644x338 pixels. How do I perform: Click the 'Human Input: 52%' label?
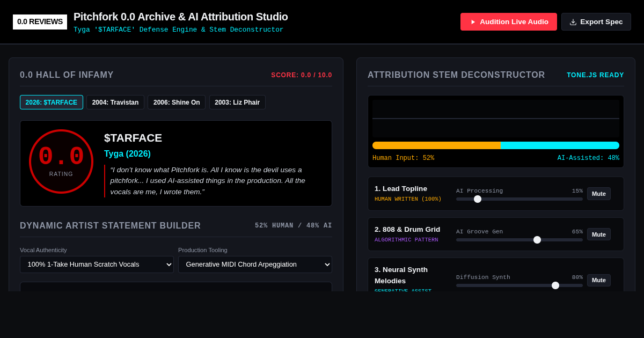click(x=403, y=158)
